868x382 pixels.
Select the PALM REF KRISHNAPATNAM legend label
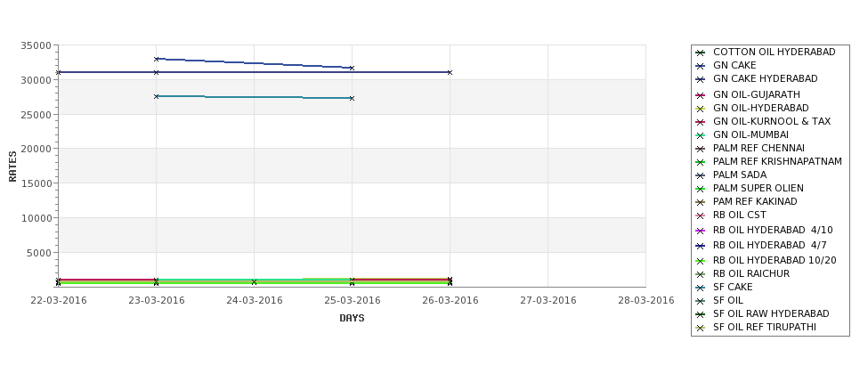[777, 162]
